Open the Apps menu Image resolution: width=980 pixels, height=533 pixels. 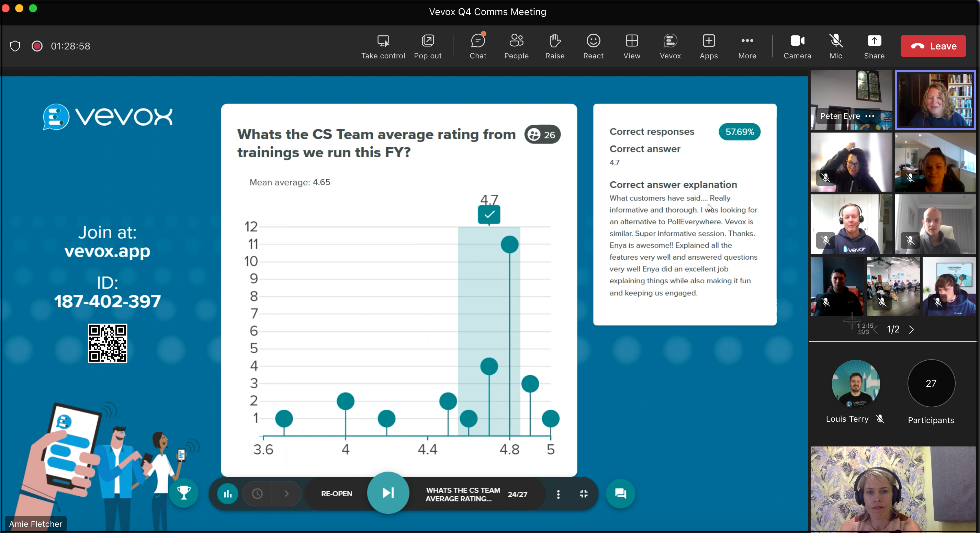tap(708, 46)
